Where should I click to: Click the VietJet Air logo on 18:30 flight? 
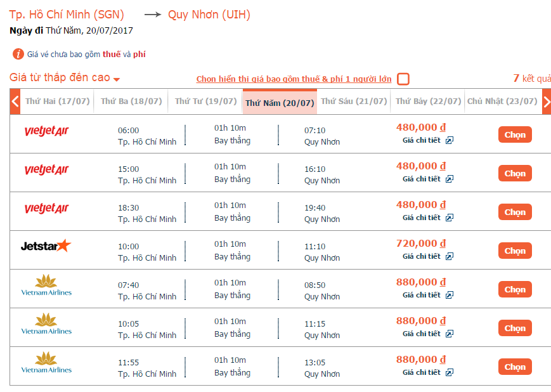point(46,209)
